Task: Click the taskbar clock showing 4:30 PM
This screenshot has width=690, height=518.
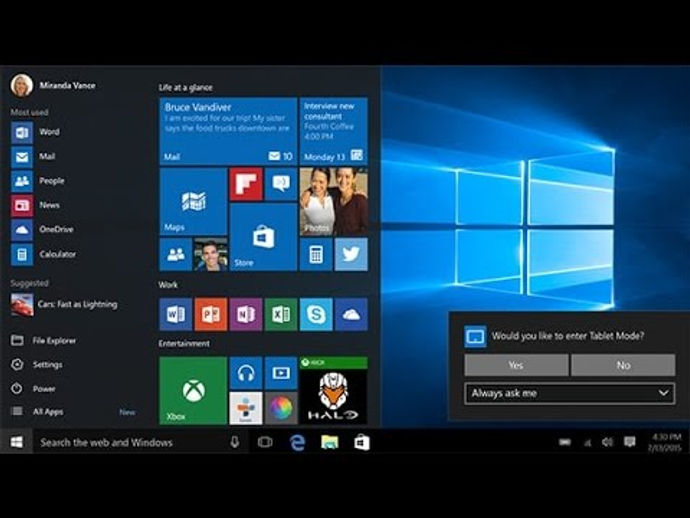Action: tap(665, 442)
